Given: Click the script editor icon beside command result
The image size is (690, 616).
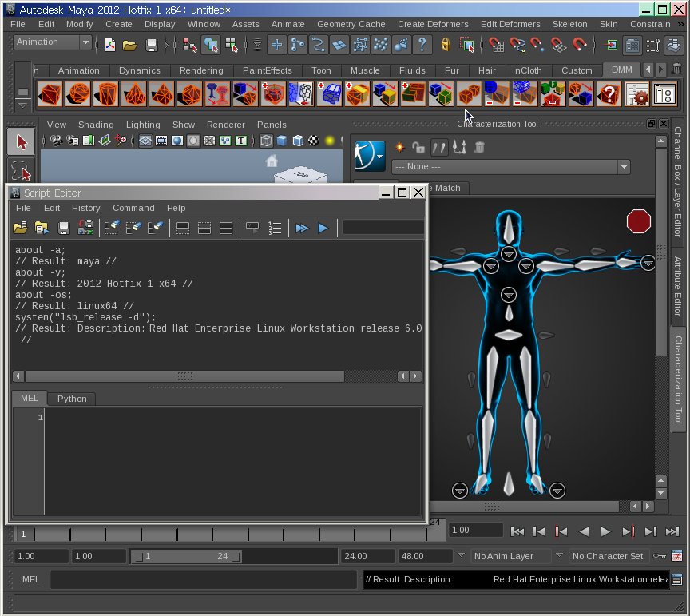Looking at the screenshot, I should [x=677, y=579].
